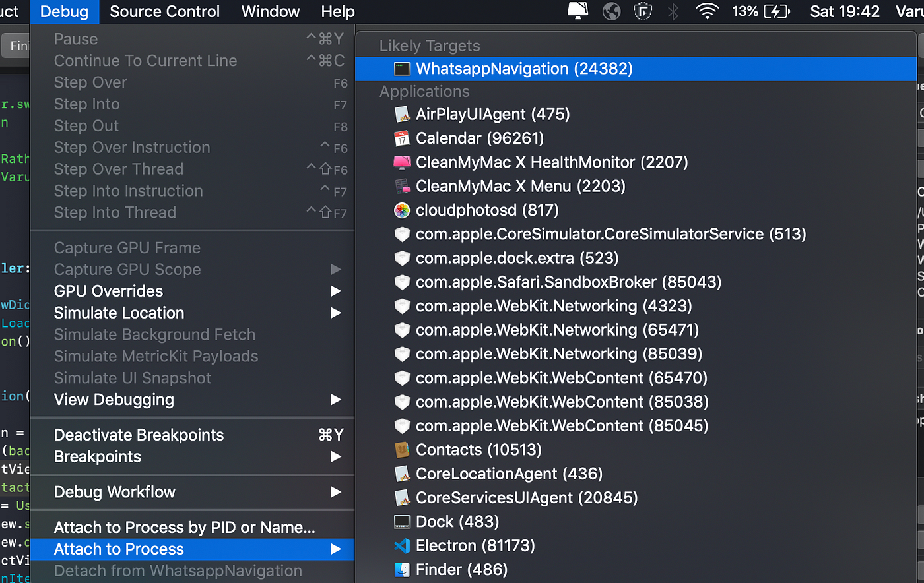Select Contacts (10513) process
Viewport: 924px width, 583px height.
(x=636, y=450)
